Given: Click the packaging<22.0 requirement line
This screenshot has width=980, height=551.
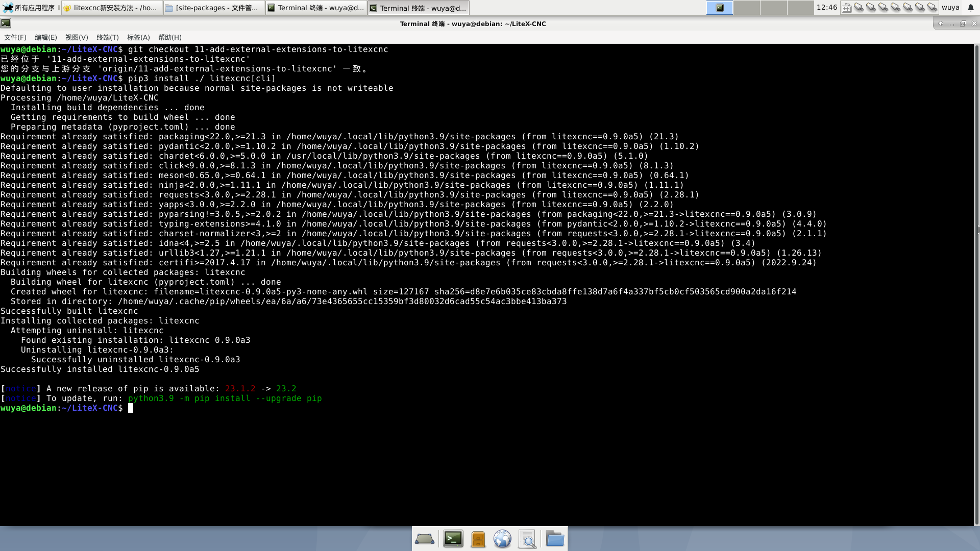Looking at the screenshot, I should point(339,137).
